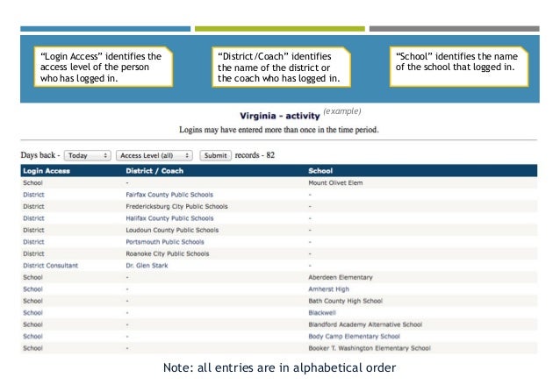Select Blandford Academy Alternative School cell

365,324
